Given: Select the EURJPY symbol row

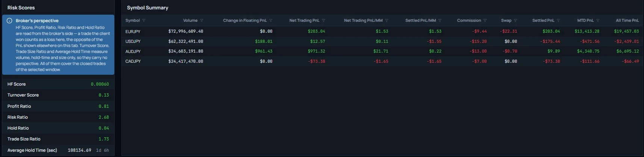Looking at the screenshot, I should (x=382, y=32).
